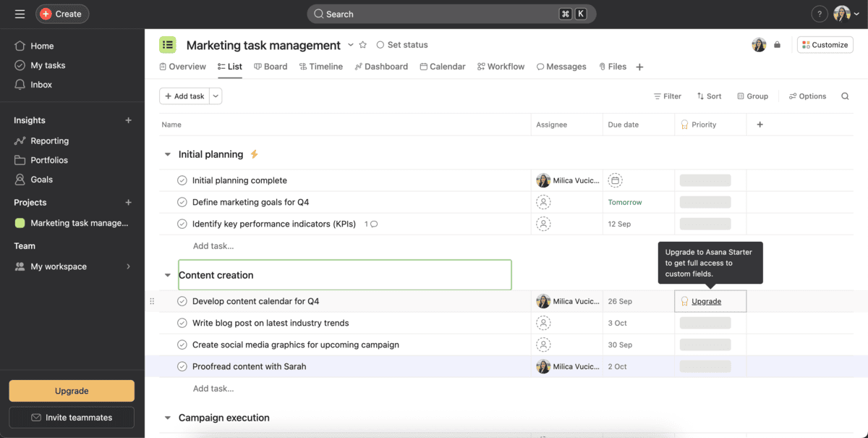Viewport: 868px width, 438px height.
Task: Open the Add task dropdown arrow
Action: (216, 96)
